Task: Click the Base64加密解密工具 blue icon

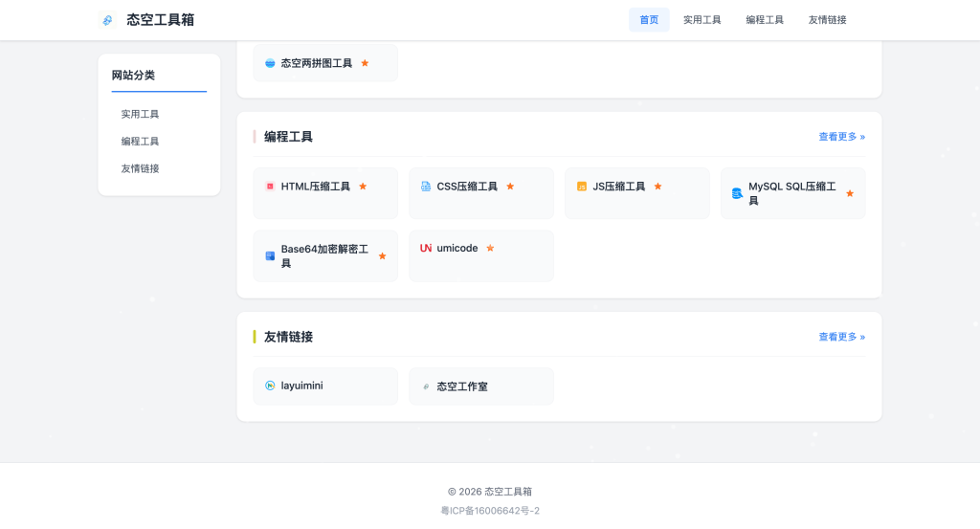Action: click(270, 256)
